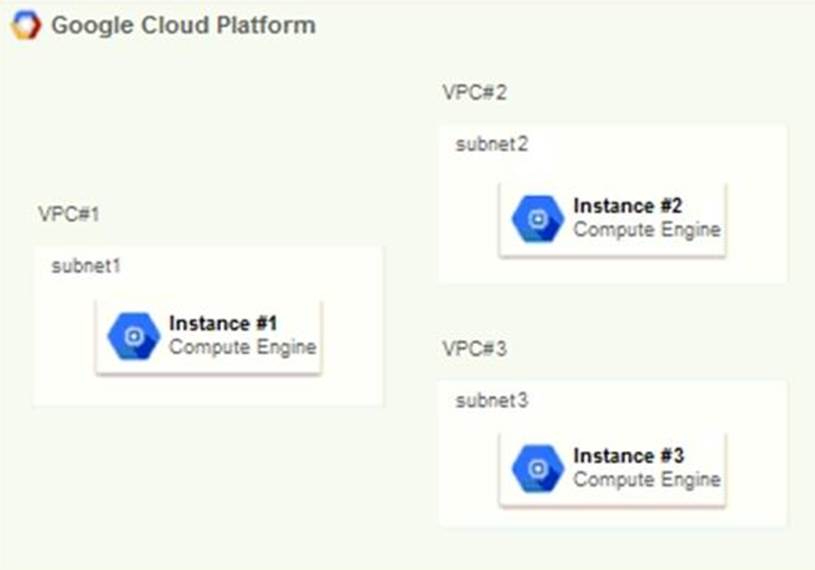Click "Compute Engine" text under Instance #3
Screen dimensions: 815x570
coord(647,480)
